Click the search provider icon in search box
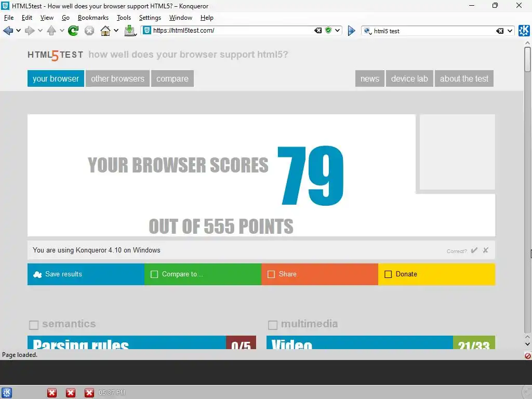Image resolution: width=532 pixels, height=399 pixels. pos(367,31)
